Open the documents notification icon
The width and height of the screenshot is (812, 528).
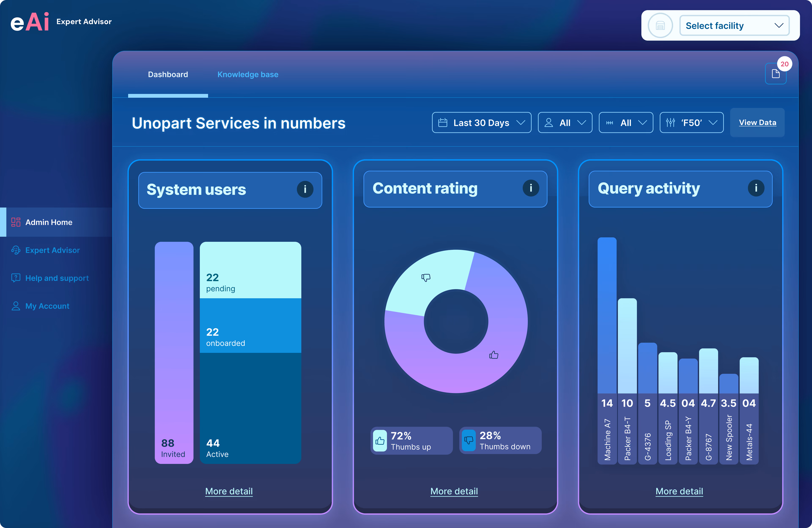click(x=775, y=74)
